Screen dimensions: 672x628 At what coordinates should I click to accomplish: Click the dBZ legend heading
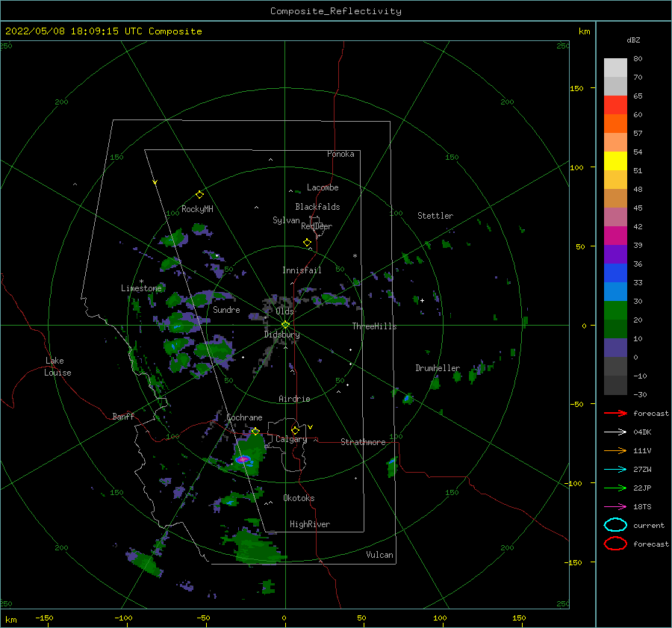tap(633, 40)
